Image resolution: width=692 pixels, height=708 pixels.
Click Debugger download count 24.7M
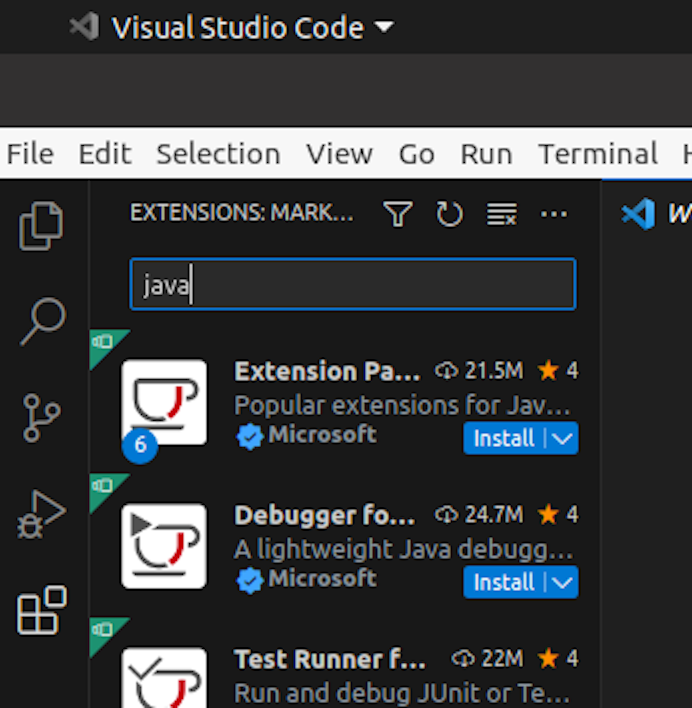(479, 514)
